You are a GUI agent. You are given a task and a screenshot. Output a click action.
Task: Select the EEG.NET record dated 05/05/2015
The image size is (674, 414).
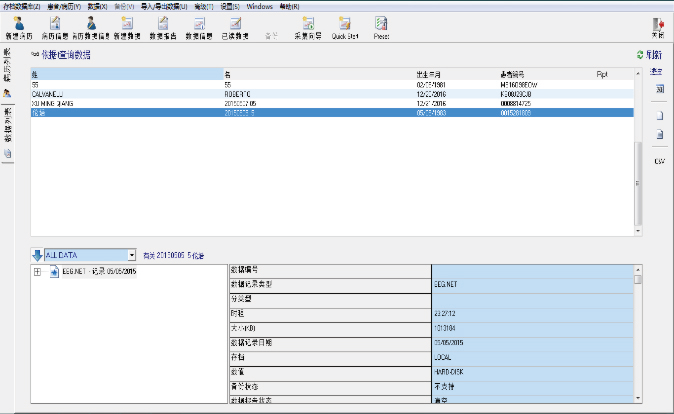(99, 272)
